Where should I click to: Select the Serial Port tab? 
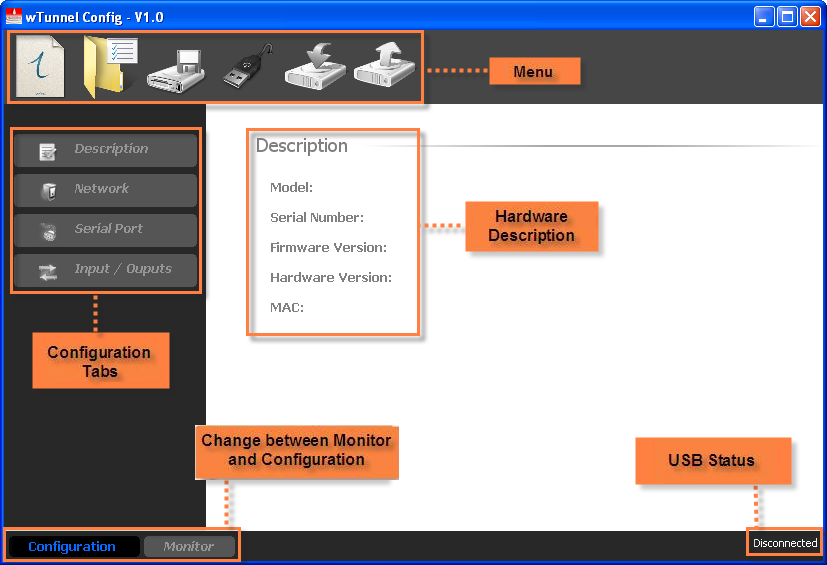105,229
